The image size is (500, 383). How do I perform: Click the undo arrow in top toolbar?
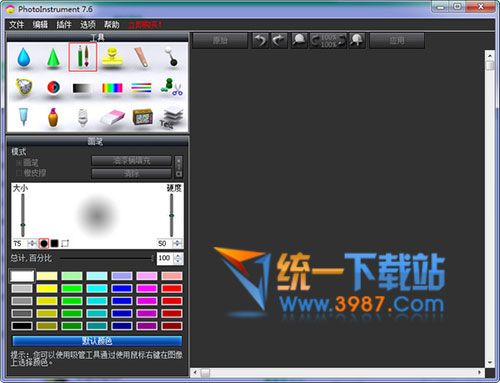pos(260,41)
